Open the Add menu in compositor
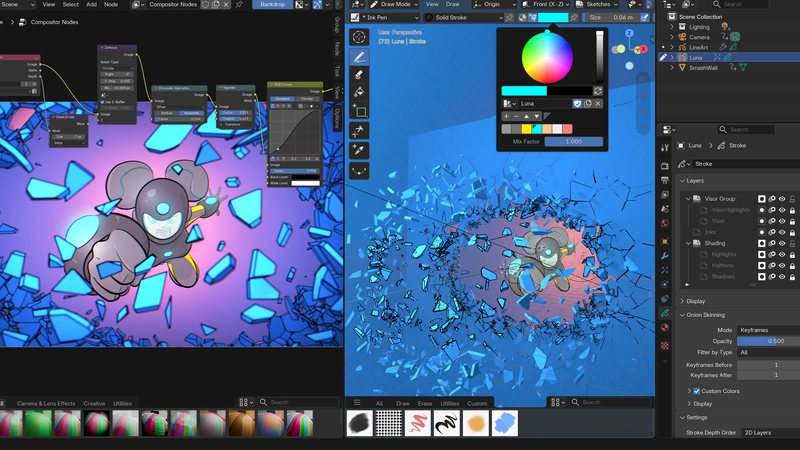This screenshot has width=800, height=450. [91, 5]
